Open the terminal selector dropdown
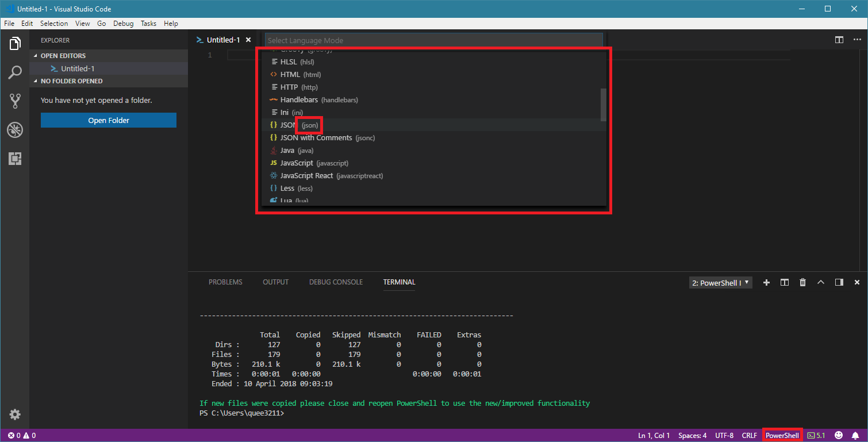The width and height of the screenshot is (868, 442). tap(720, 283)
